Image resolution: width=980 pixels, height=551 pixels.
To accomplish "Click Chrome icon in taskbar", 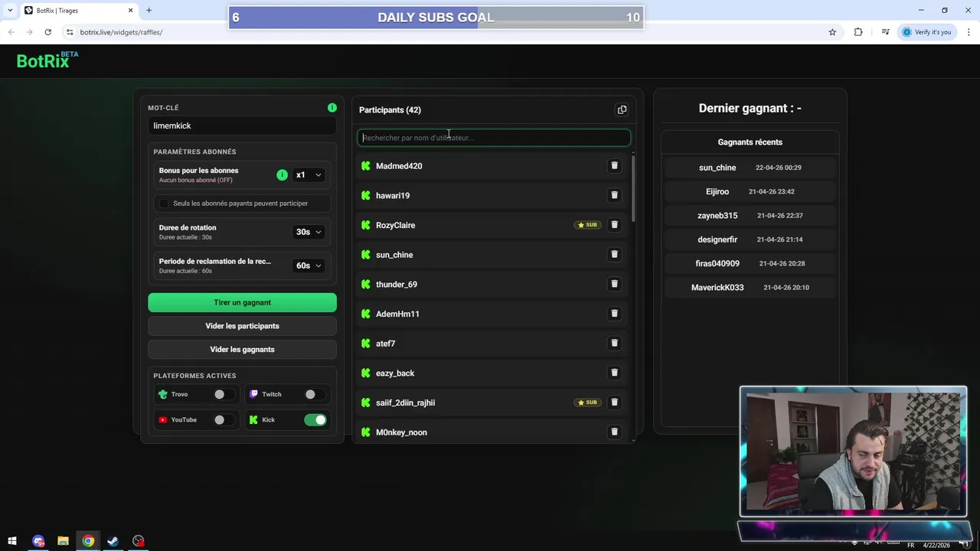I will (x=88, y=541).
